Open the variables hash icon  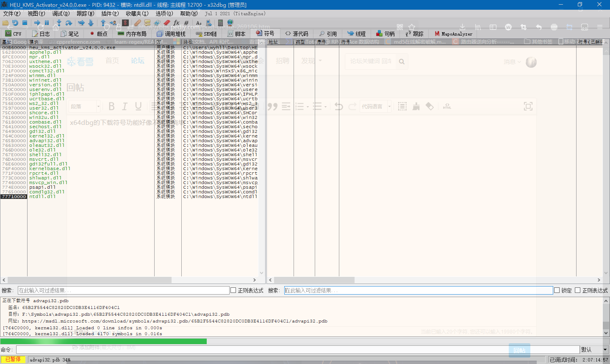(186, 23)
